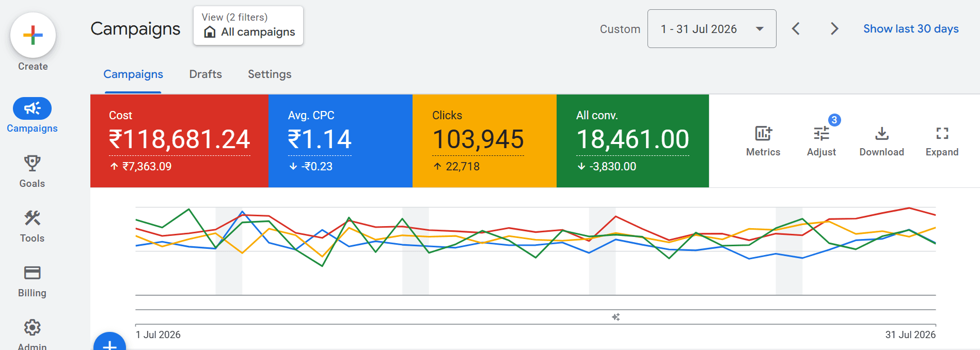Image resolution: width=980 pixels, height=350 pixels.
Task: Click the ₹7,363.09 cost change
Action: pyautogui.click(x=147, y=166)
